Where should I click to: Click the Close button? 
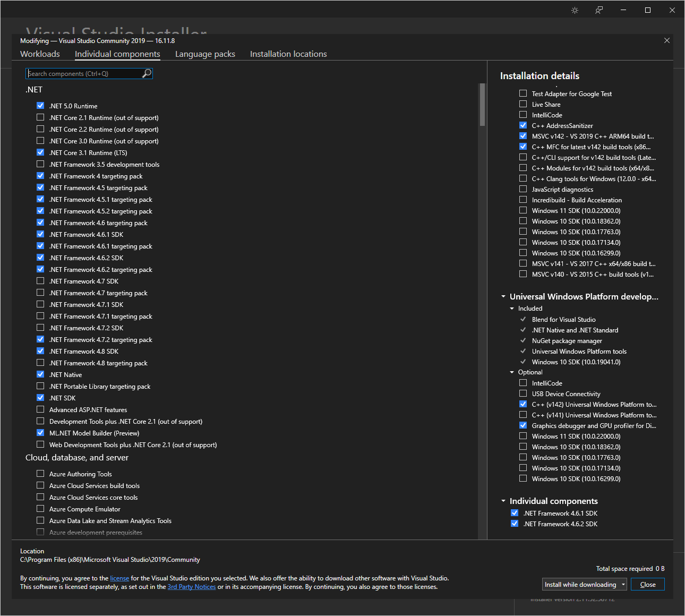pos(648,585)
